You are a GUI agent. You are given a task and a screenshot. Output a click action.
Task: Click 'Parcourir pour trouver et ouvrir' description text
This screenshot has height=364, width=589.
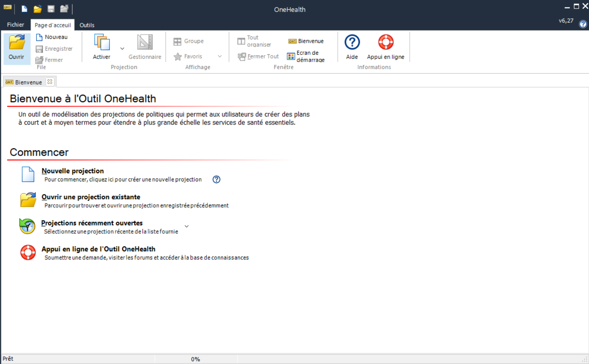(136, 206)
